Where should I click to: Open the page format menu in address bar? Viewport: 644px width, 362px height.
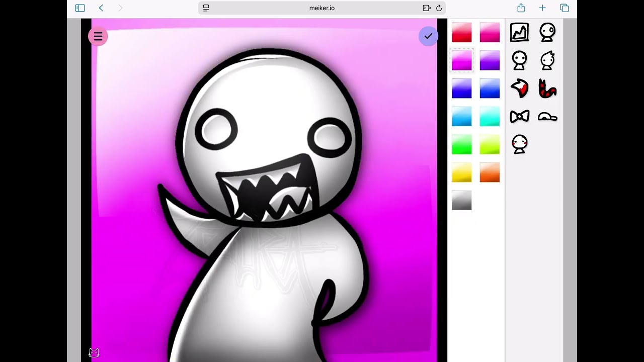pos(206,8)
